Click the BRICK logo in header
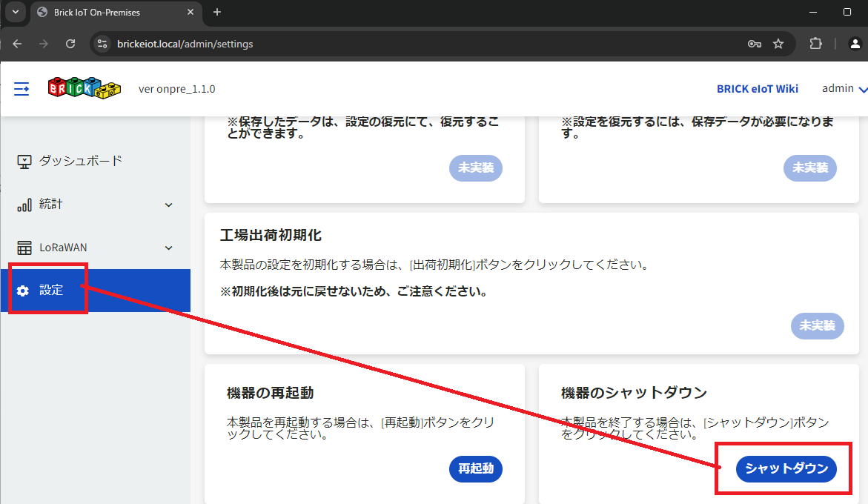 83,87
